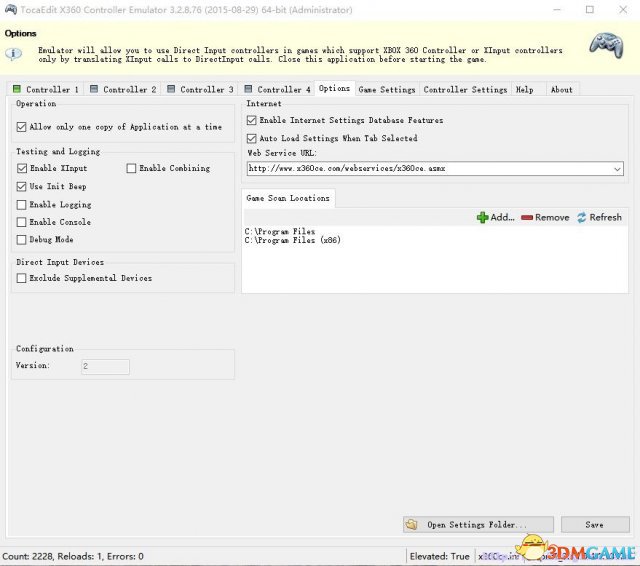The height and width of the screenshot is (566, 640).
Task: Turn on Debug Mode checkbox
Action: pyautogui.click(x=22, y=240)
